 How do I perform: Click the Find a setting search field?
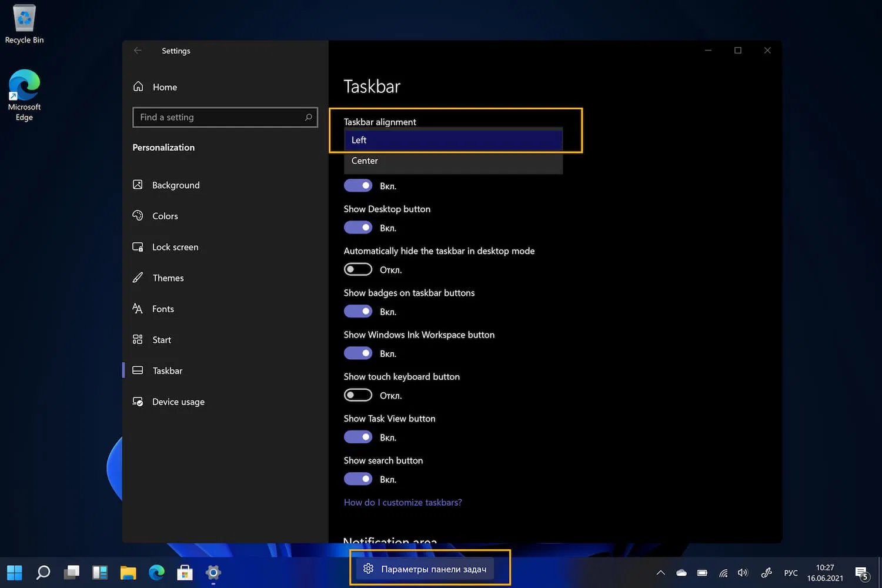218,118
